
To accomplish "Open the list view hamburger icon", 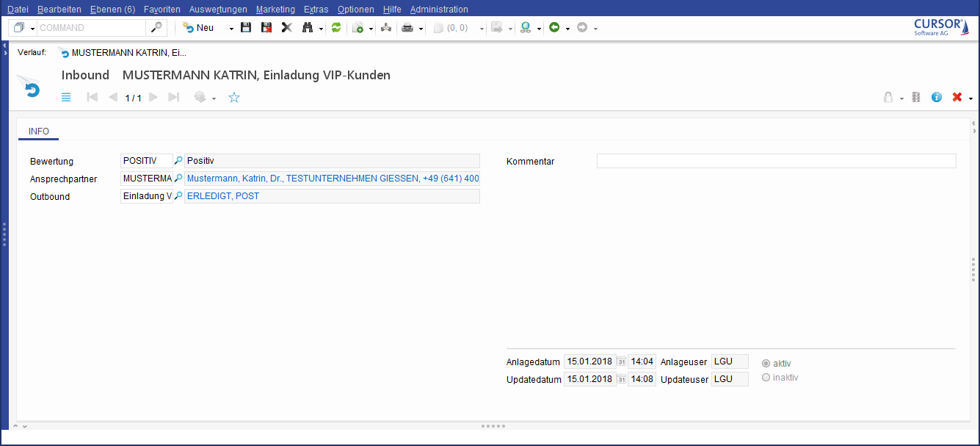I will (66, 97).
